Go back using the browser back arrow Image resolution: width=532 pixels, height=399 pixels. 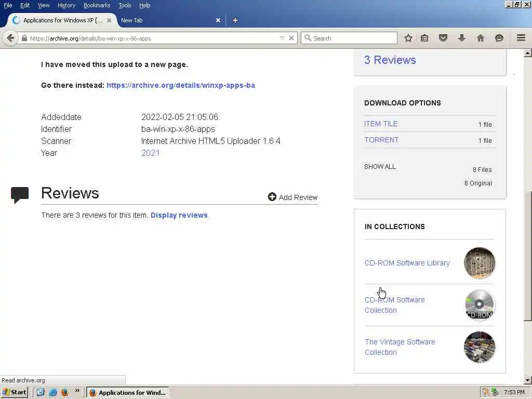coord(10,38)
